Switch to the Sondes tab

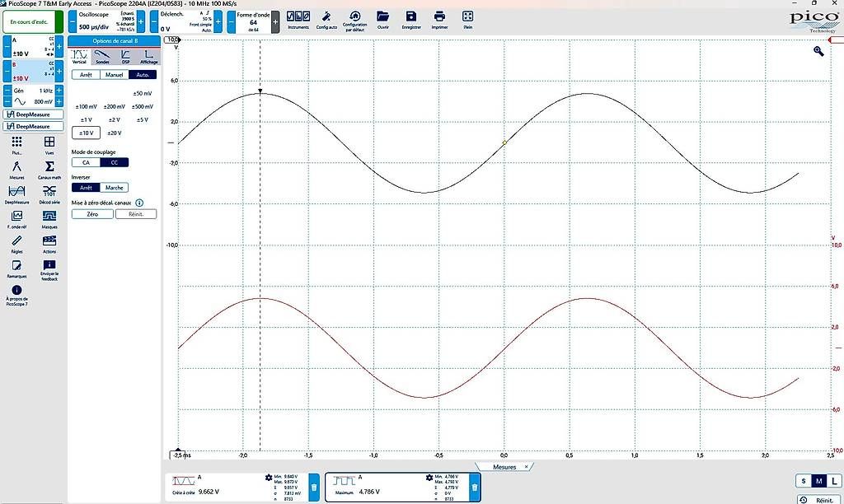102,57
